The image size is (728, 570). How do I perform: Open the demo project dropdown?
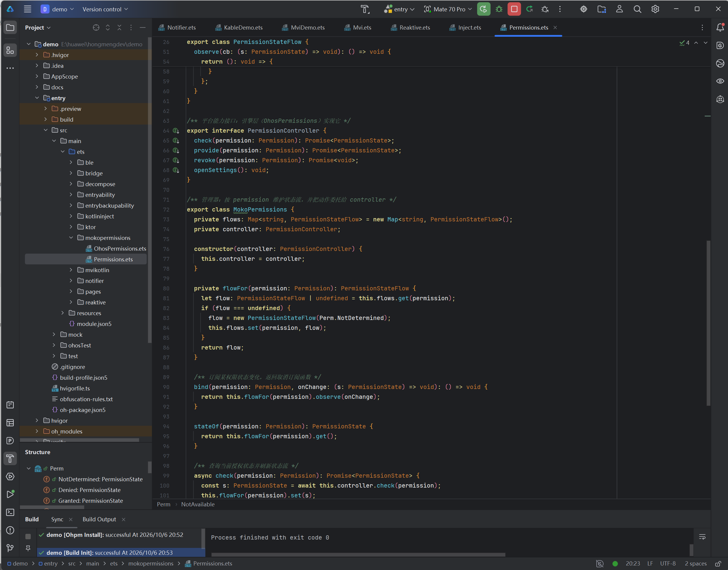(x=57, y=9)
